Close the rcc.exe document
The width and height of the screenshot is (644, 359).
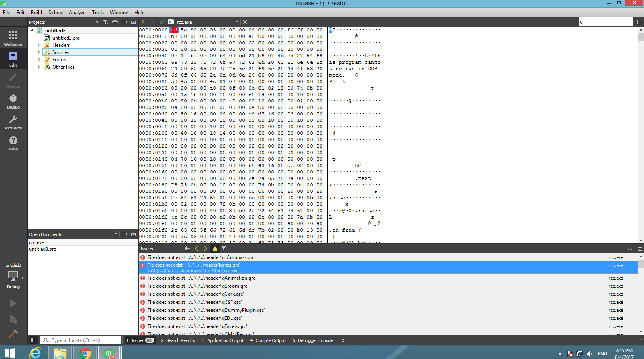[x=245, y=22]
